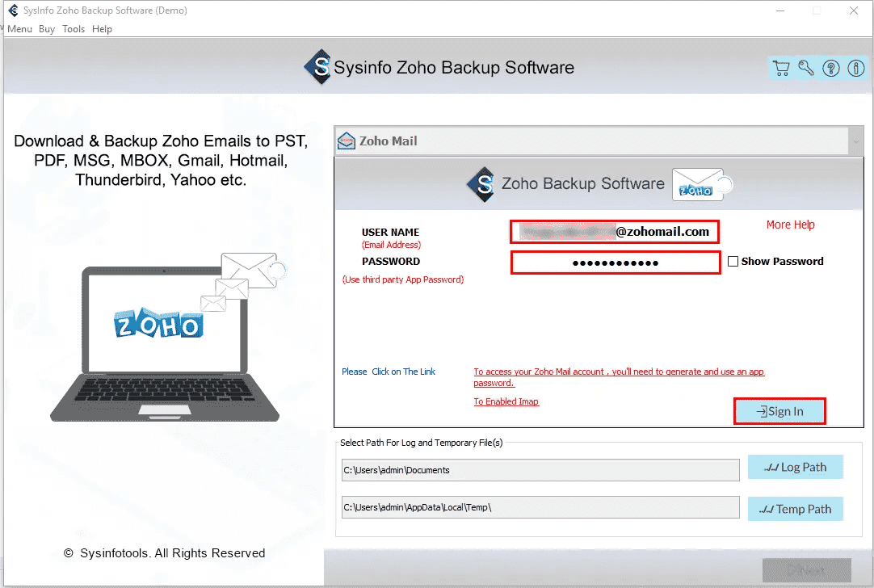Click the dropdown arrow beside Zoho Mail
The height and width of the screenshot is (588, 874).
click(x=855, y=140)
